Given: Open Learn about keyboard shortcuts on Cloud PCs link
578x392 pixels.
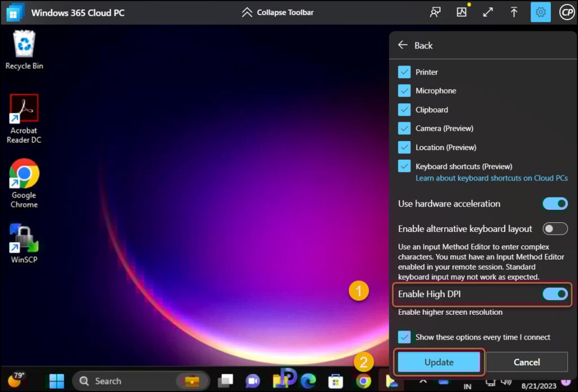Looking at the screenshot, I should (492, 178).
